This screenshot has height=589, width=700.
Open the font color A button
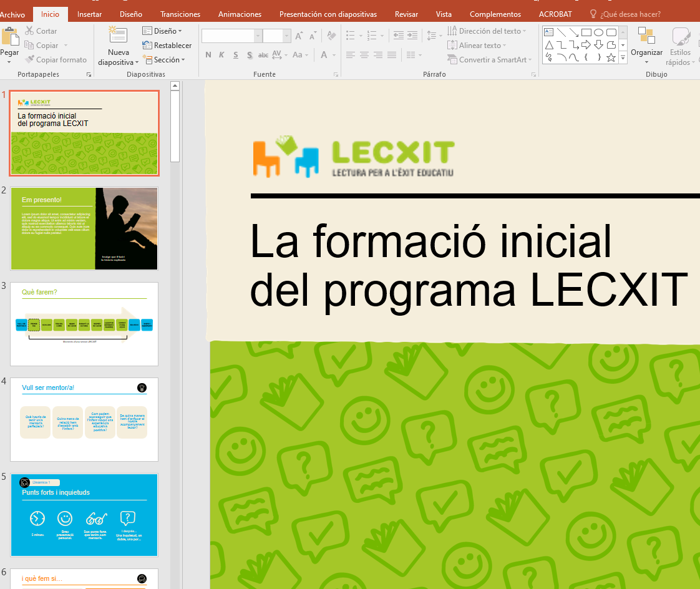(324, 55)
